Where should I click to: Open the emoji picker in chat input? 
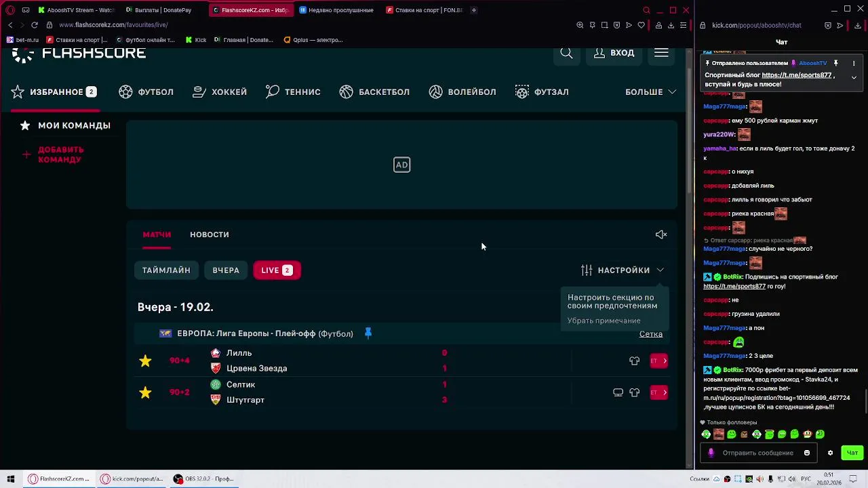(x=806, y=453)
